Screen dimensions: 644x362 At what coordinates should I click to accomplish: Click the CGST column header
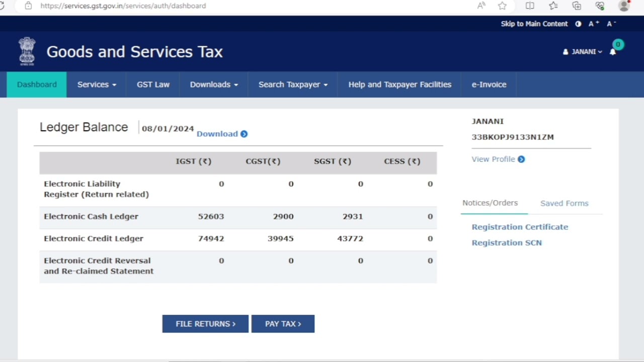click(x=263, y=161)
